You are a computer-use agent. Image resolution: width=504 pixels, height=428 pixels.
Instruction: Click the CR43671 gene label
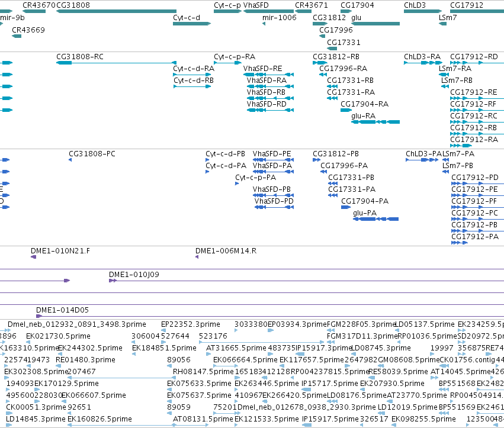click(x=312, y=5)
